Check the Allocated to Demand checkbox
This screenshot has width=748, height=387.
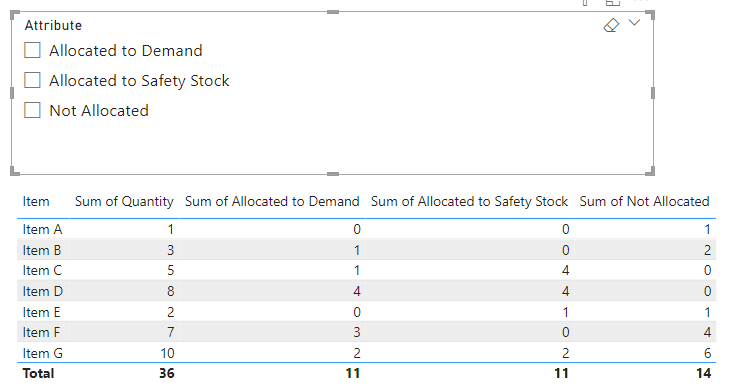(x=32, y=50)
